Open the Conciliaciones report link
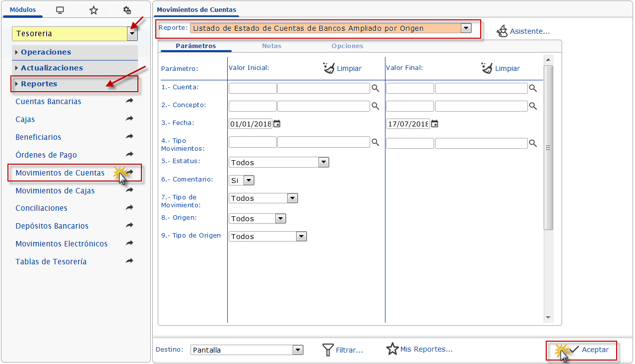Image resolution: width=635 pixels, height=364 pixels. pyautogui.click(x=41, y=208)
